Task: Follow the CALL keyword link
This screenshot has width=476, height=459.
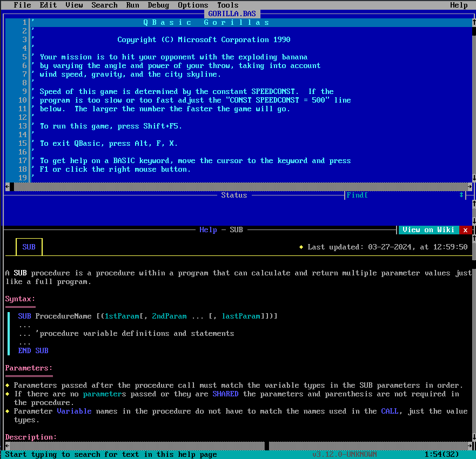Action: pyautogui.click(x=390, y=411)
